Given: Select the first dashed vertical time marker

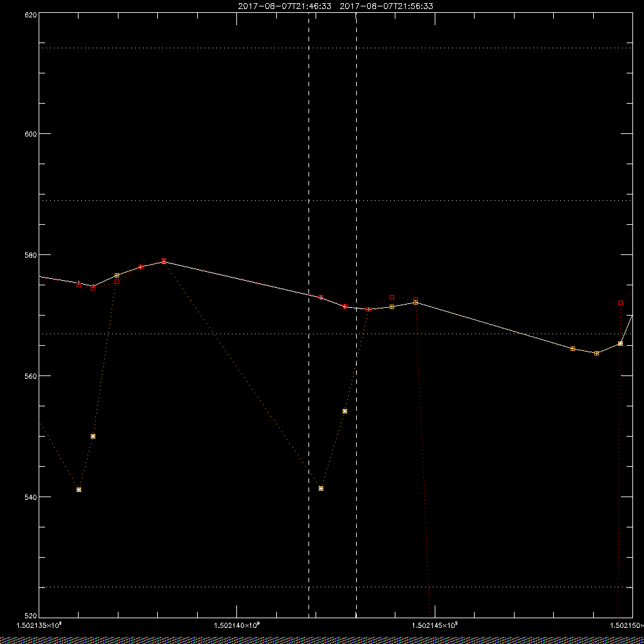Looking at the screenshot, I should coord(309,315).
